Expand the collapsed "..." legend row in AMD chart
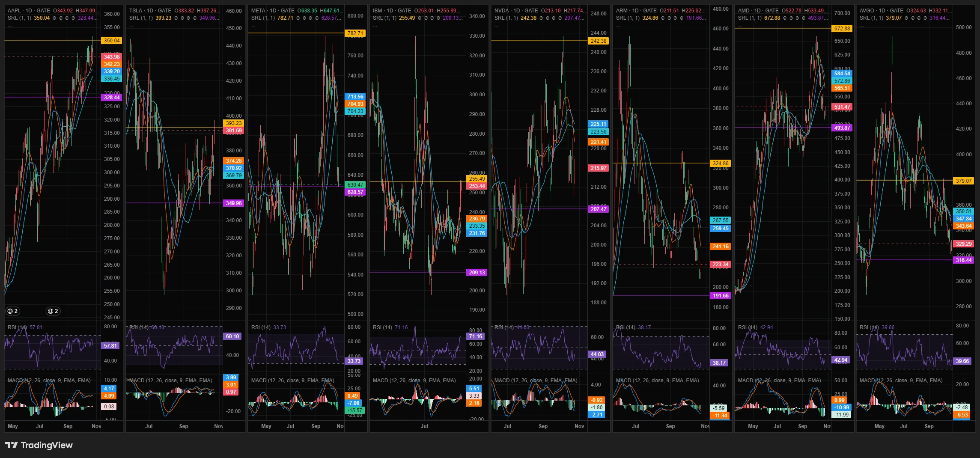980x458 pixels. click(740, 26)
